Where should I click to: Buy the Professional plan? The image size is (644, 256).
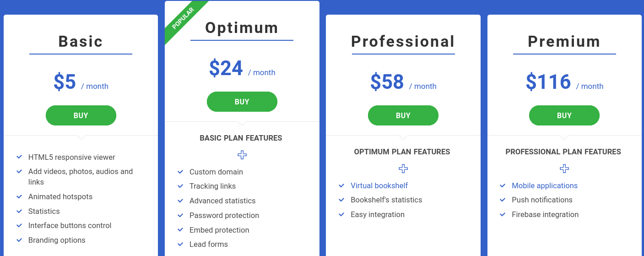pos(403,115)
